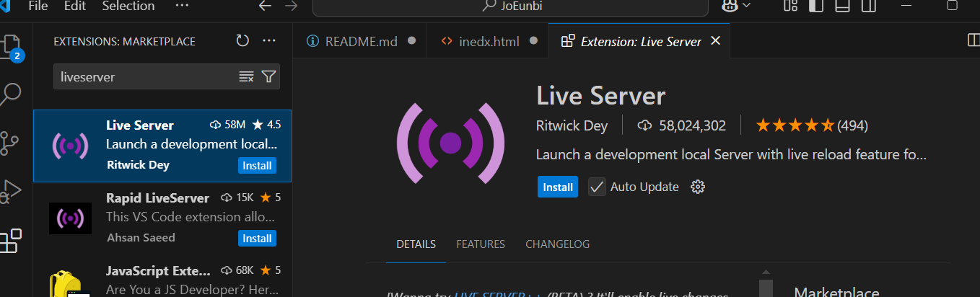Select the Extension: Live Server tab

click(641, 41)
